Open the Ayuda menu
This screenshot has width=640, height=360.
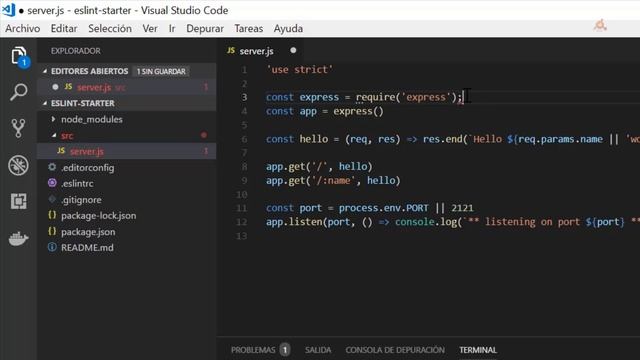288,29
